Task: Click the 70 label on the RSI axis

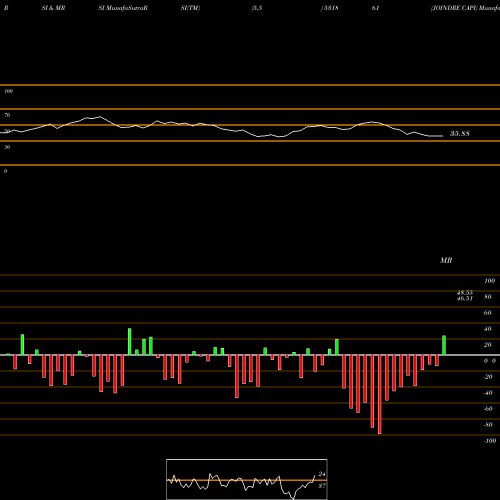Action: (7, 115)
